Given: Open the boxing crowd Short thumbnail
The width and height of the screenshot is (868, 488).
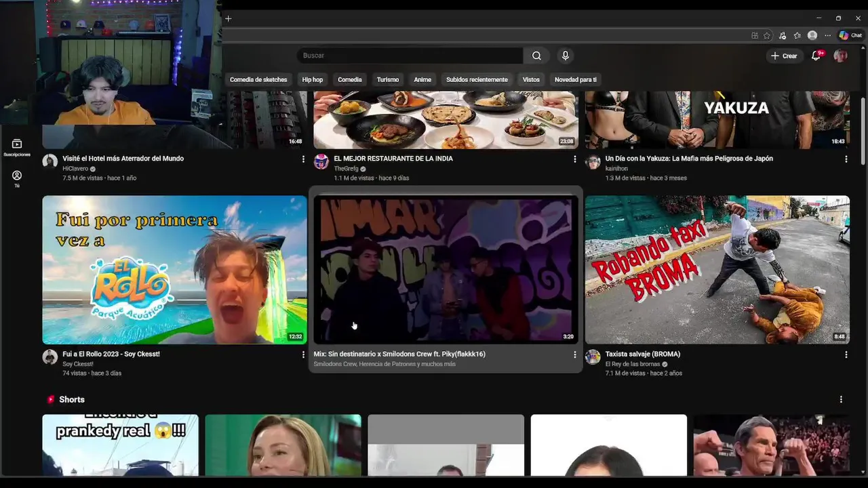Looking at the screenshot, I should (x=772, y=445).
